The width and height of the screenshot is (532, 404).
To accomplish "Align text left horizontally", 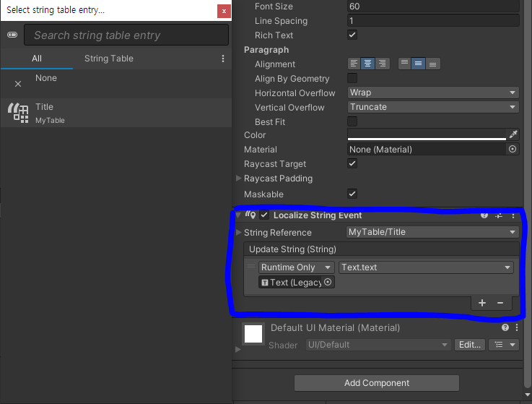I will [354, 64].
